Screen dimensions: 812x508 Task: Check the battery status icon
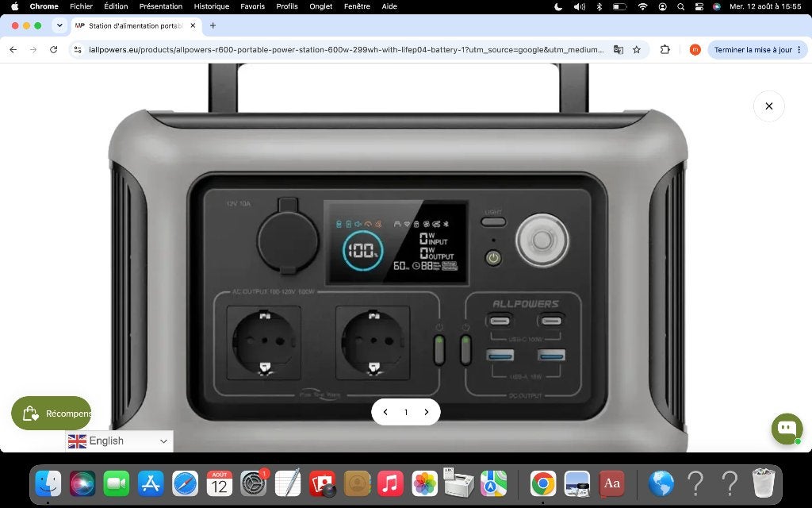[620, 6]
